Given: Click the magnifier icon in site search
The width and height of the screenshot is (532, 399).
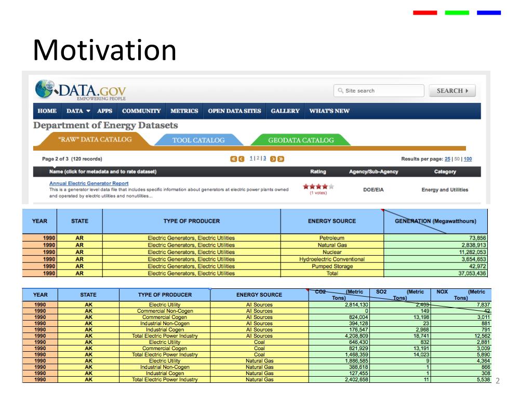Looking at the screenshot, I should (x=340, y=90).
